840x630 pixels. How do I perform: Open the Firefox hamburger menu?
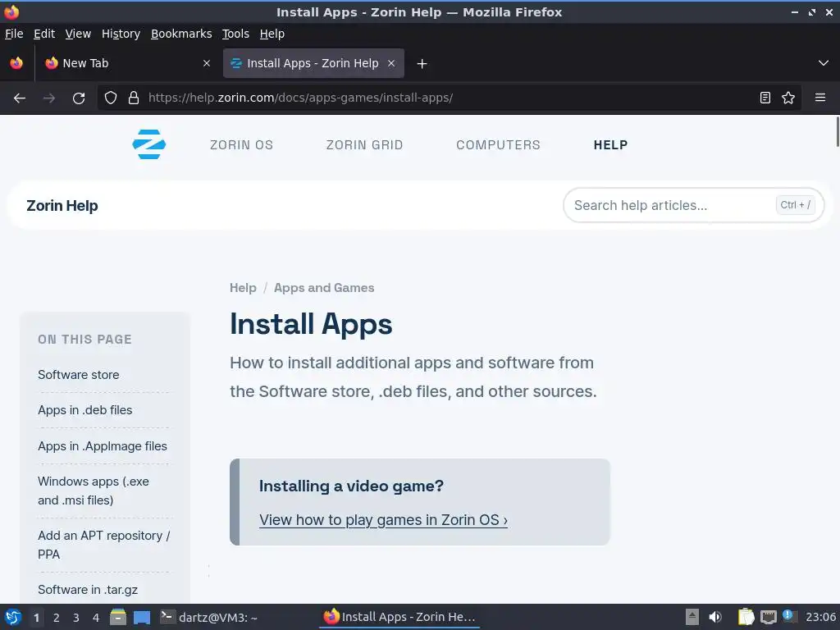coord(819,98)
